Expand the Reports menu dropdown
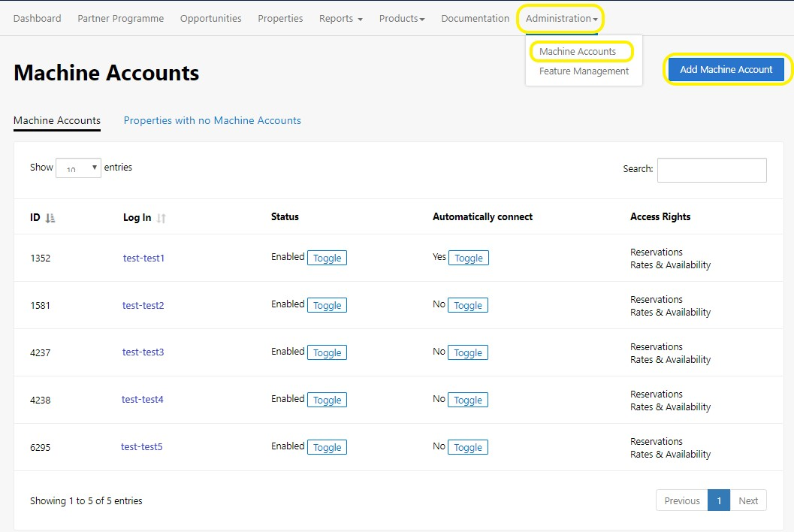Image resolution: width=794 pixels, height=532 pixels. coord(341,18)
